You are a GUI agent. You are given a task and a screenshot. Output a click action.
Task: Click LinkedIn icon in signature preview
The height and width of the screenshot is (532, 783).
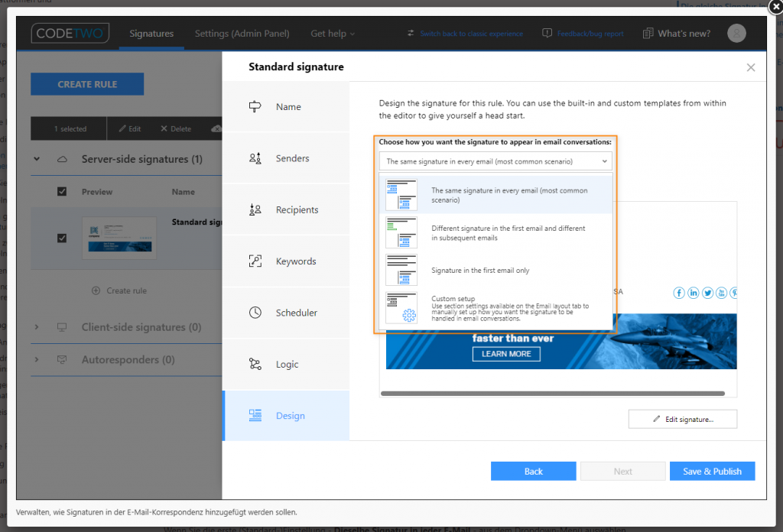click(693, 293)
